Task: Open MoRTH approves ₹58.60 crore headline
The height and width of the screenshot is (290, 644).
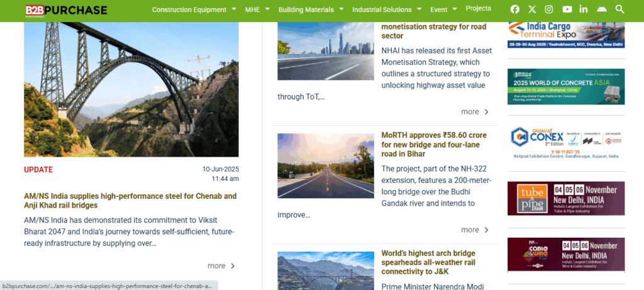Action: point(434,145)
